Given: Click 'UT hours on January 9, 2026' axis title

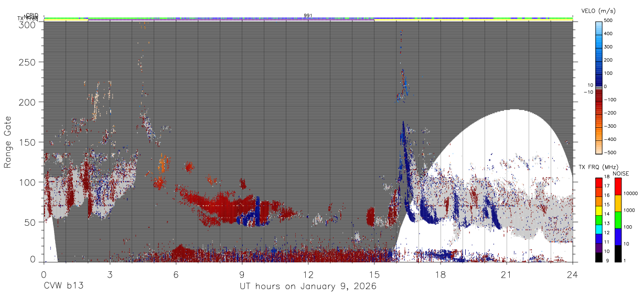Looking at the screenshot, I should click(x=308, y=287).
